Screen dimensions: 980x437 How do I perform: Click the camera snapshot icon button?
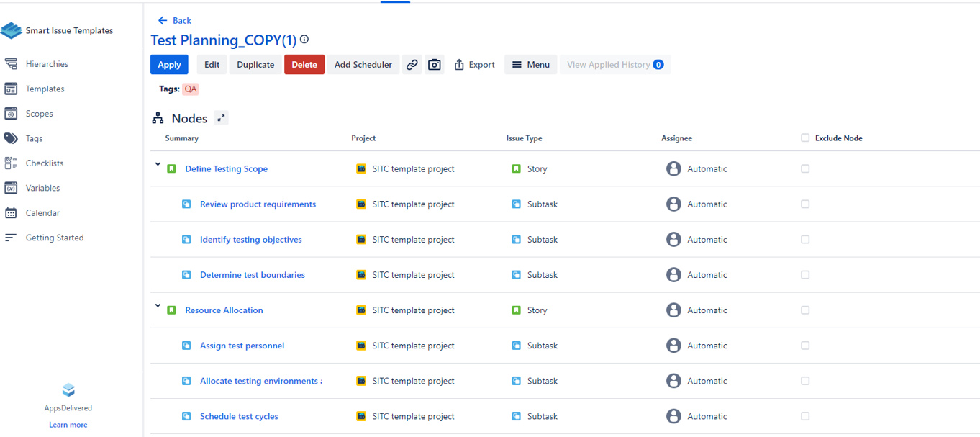coord(435,65)
